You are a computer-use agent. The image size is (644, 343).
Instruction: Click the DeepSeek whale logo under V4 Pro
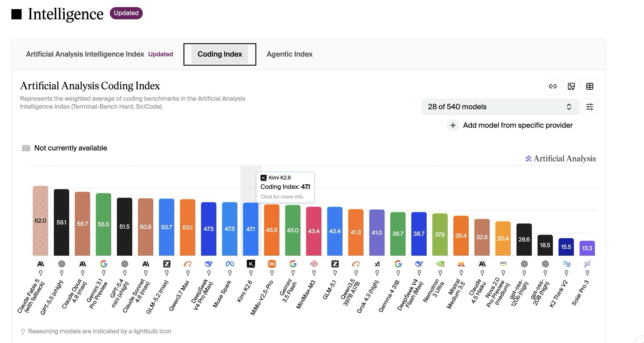click(x=209, y=264)
